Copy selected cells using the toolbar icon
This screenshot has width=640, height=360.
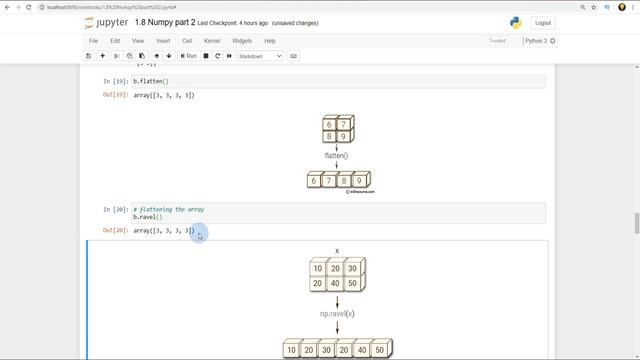tap(129, 56)
